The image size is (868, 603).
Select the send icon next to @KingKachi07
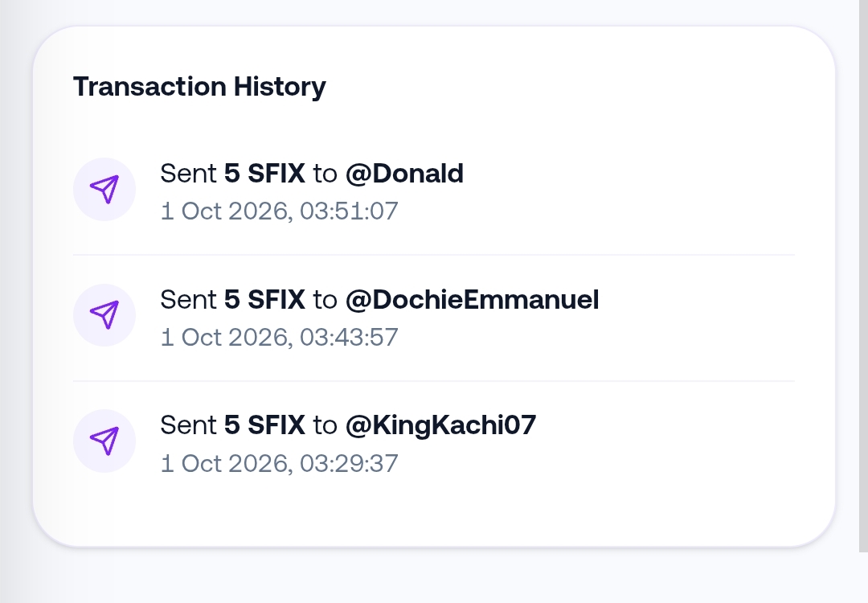[x=104, y=441]
